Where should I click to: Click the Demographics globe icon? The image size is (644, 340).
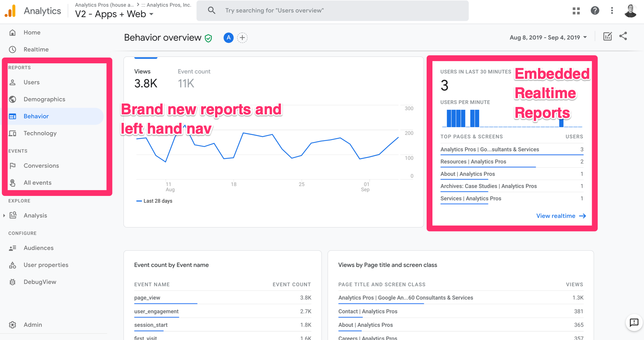coord(13,99)
